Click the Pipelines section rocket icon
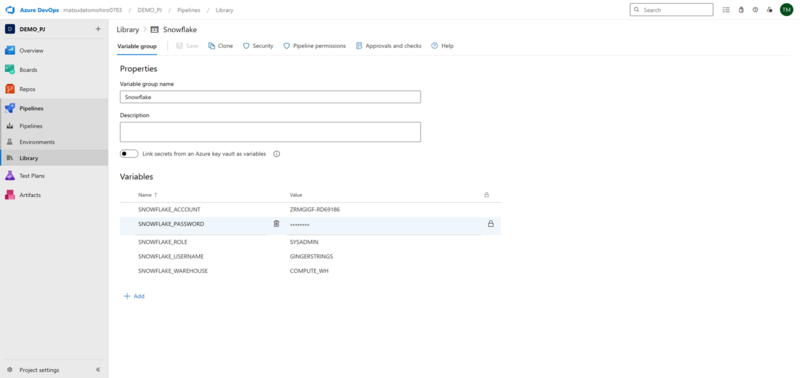 (x=10, y=108)
